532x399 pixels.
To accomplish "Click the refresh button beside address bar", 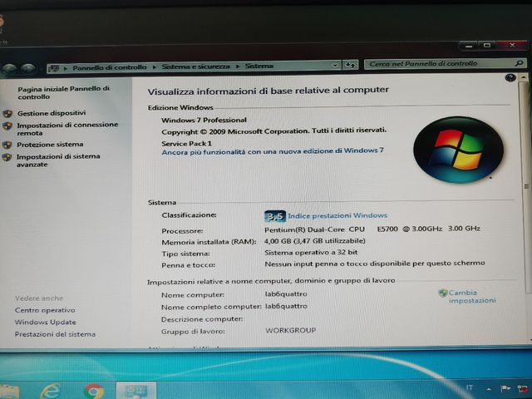I will [x=351, y=65].
